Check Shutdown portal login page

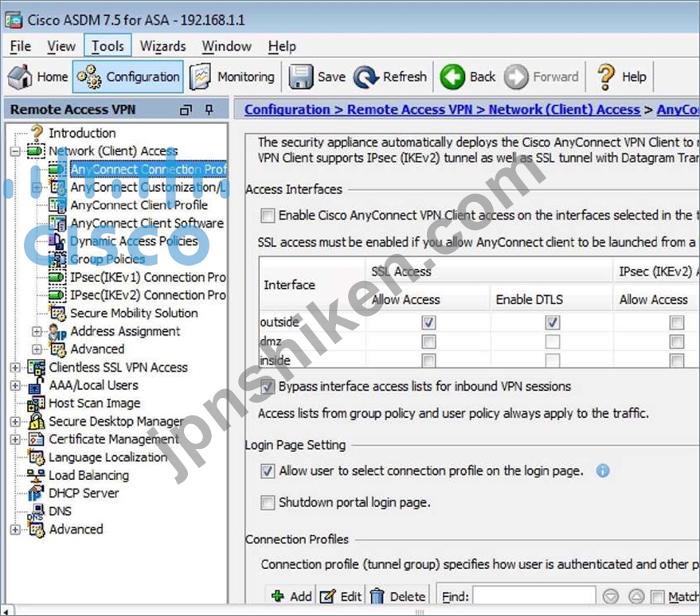click(x=268, y=503)
